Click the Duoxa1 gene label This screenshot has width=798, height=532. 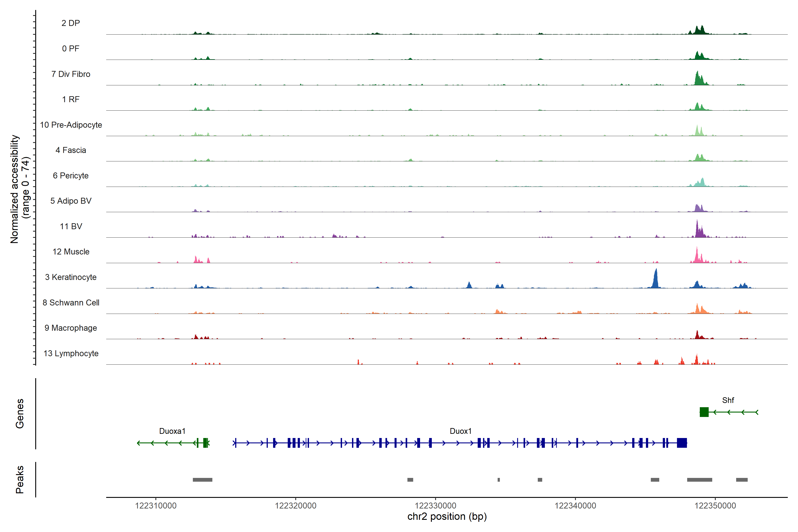(x=172, y=431)
